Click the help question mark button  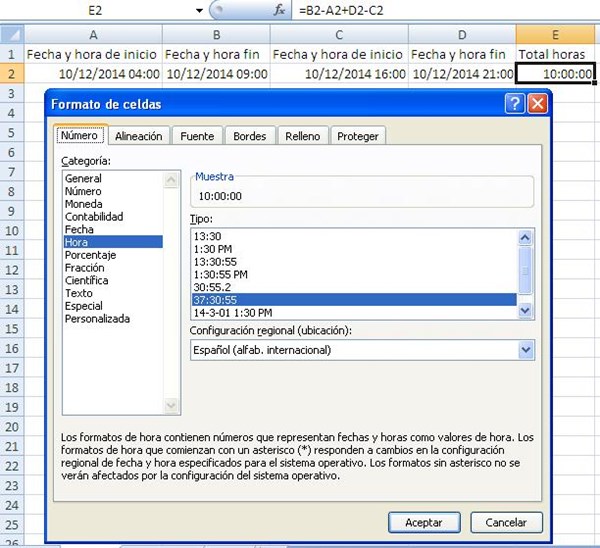click(x=515, y=104)
